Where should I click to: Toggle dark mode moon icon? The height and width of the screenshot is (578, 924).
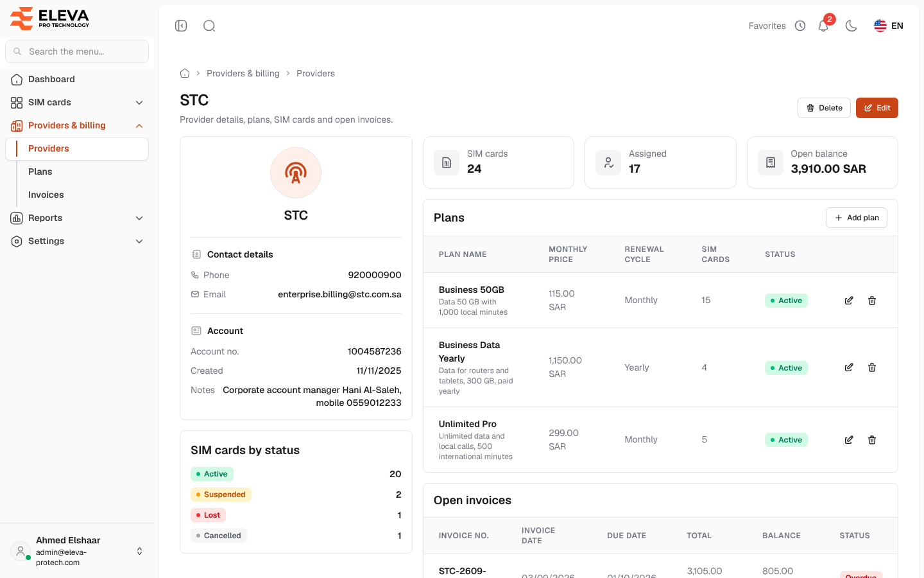[851, 26]
